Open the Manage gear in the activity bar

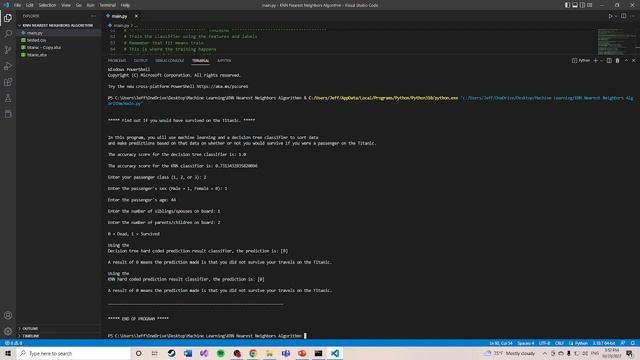8,331
